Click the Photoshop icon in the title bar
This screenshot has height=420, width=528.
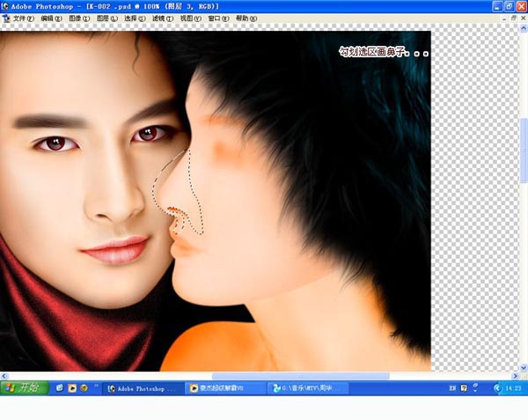(x=4, y=6)
